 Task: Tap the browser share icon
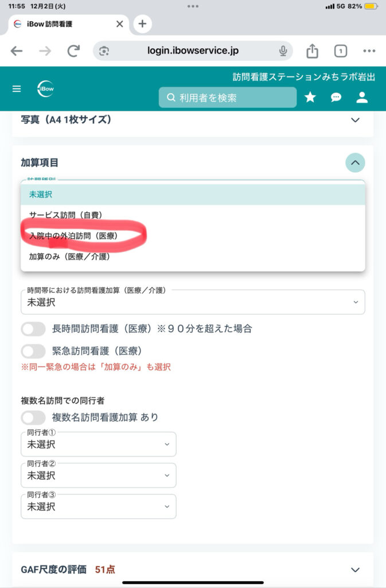[x=312, y=51]
